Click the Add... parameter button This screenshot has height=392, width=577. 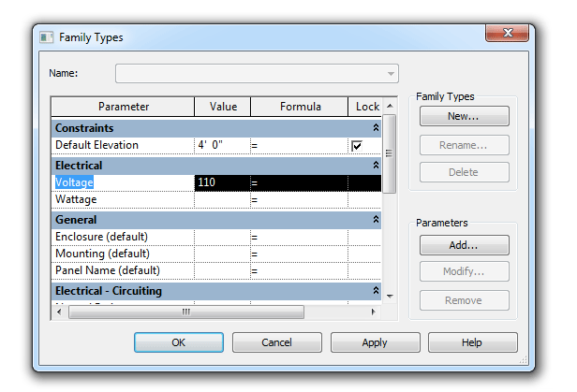465,245
